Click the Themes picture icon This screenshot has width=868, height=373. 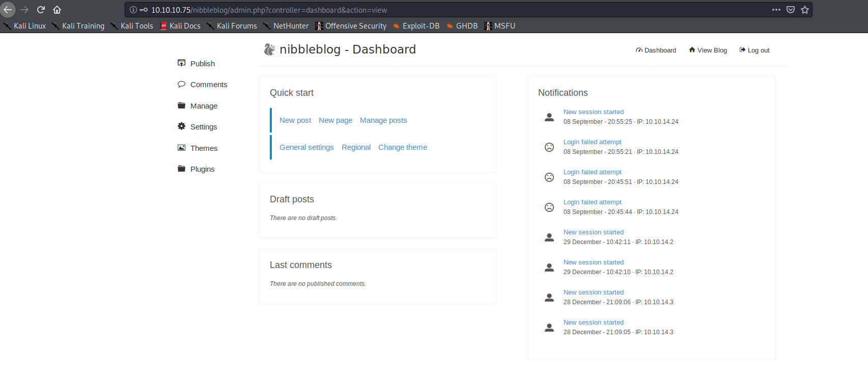click(181, 148)
